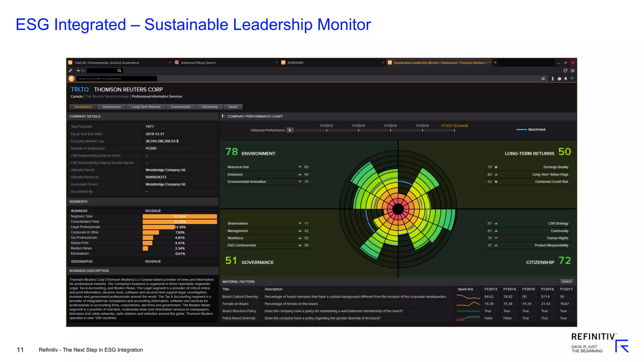Open the chat messenger icon
The image size is (644, 362).
tap(559, 79)
